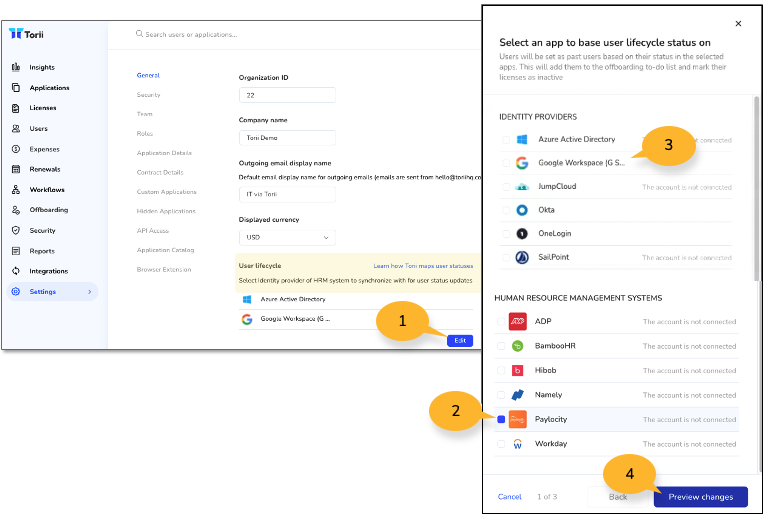The height and width of the screenshot is (519, 763).
Task: Click the search users or applications box
Action: [x=191, y=35]
